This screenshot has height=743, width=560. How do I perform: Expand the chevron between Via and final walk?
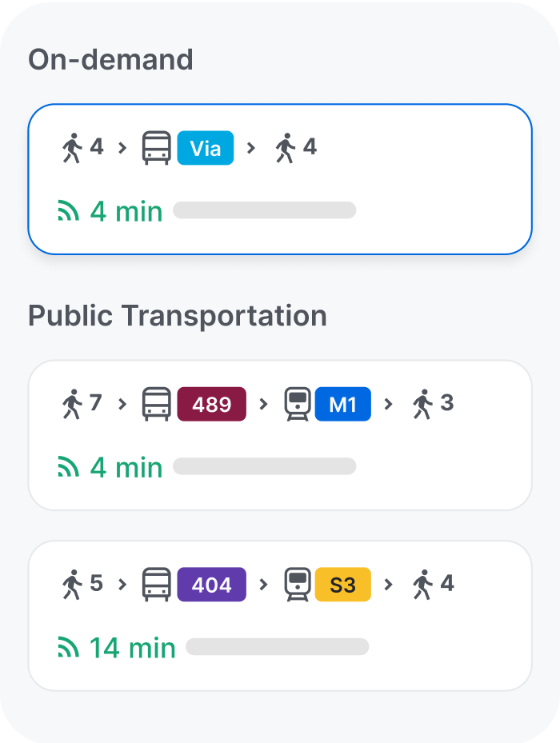(x=252, y=147)
